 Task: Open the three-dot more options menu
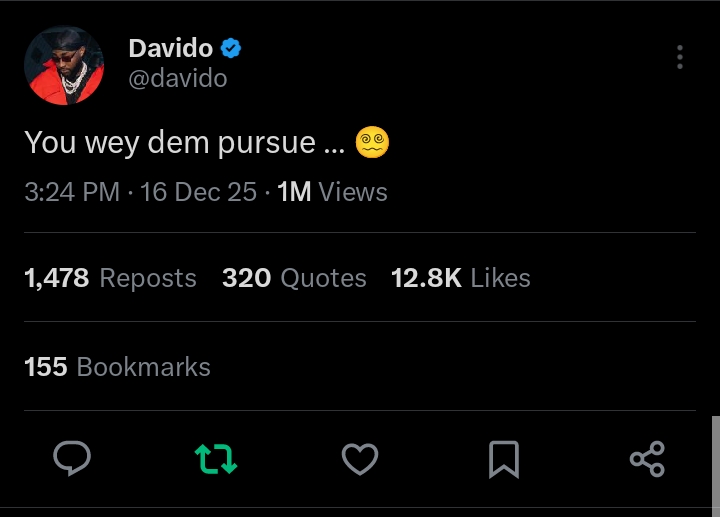680,57
